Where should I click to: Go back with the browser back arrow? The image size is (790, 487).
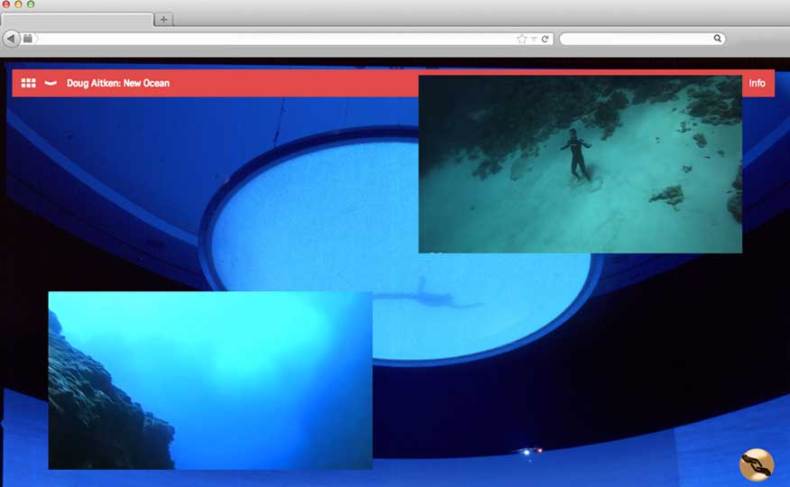[11, 38]
